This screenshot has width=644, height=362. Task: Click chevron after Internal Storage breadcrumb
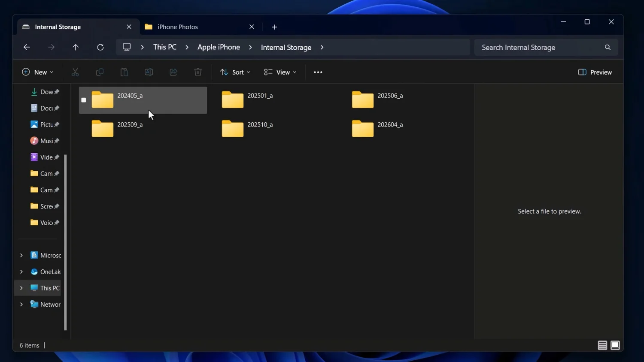[x=322, y=47]
